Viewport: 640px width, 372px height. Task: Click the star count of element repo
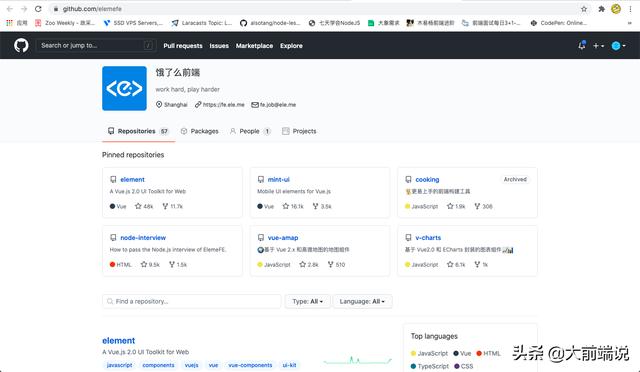(144, 206)
